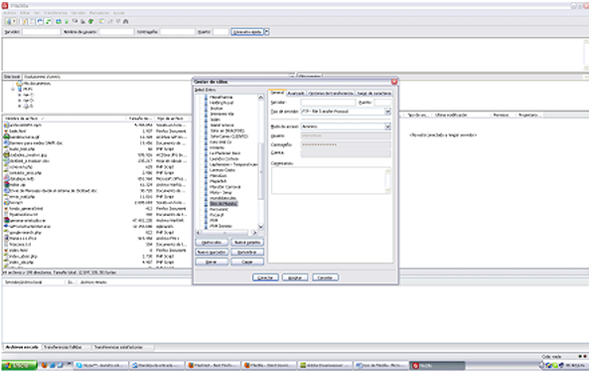
Task: Toggle the directory comparison icon
Action: [x=110, y=21]
